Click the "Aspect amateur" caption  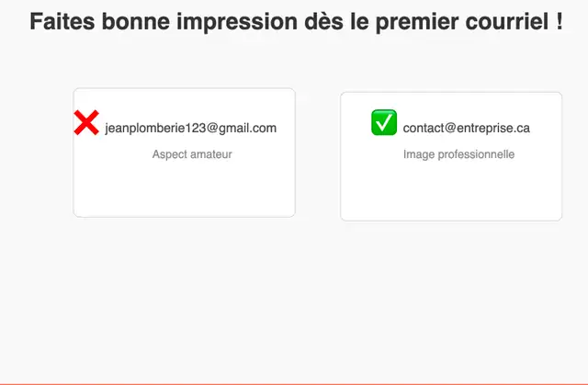[x=192, y=154]
